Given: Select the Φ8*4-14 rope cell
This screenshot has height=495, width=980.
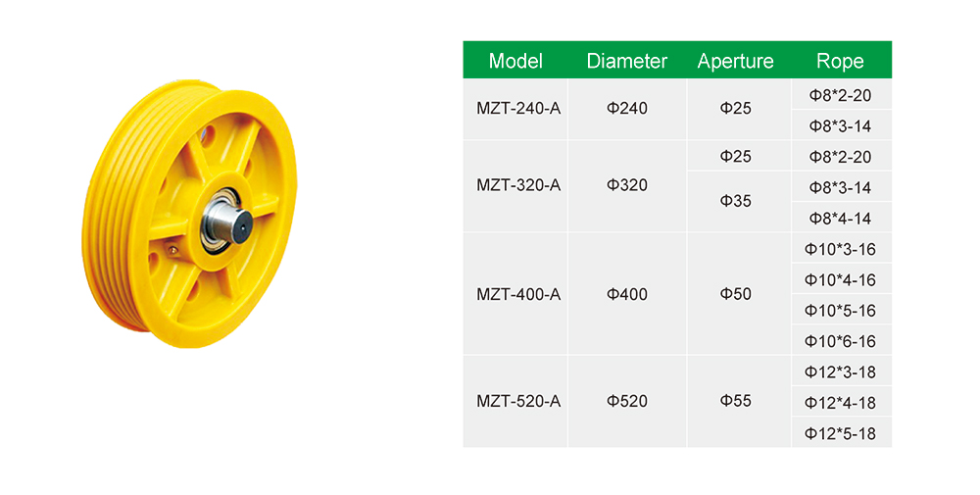Looking at the screenshot, I should (840, 218).
